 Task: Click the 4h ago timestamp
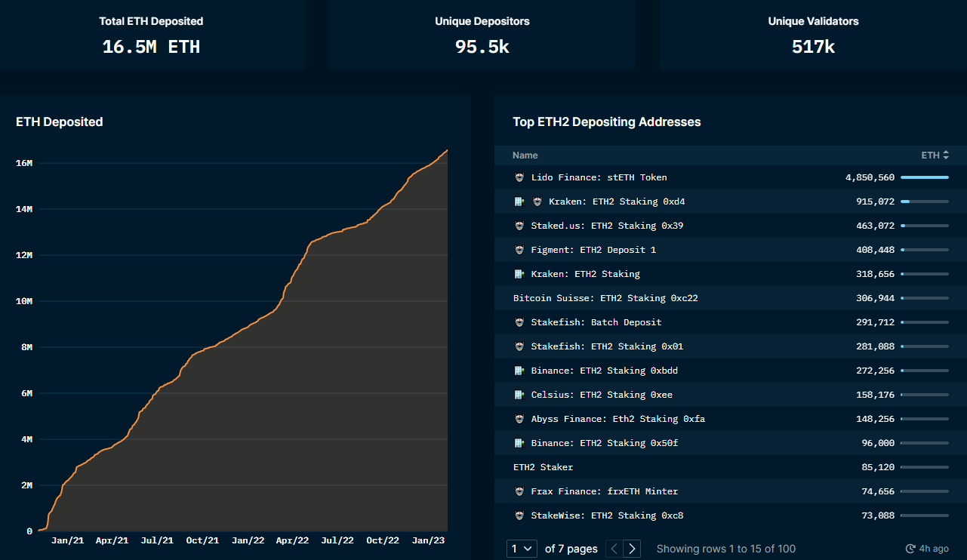935,549
